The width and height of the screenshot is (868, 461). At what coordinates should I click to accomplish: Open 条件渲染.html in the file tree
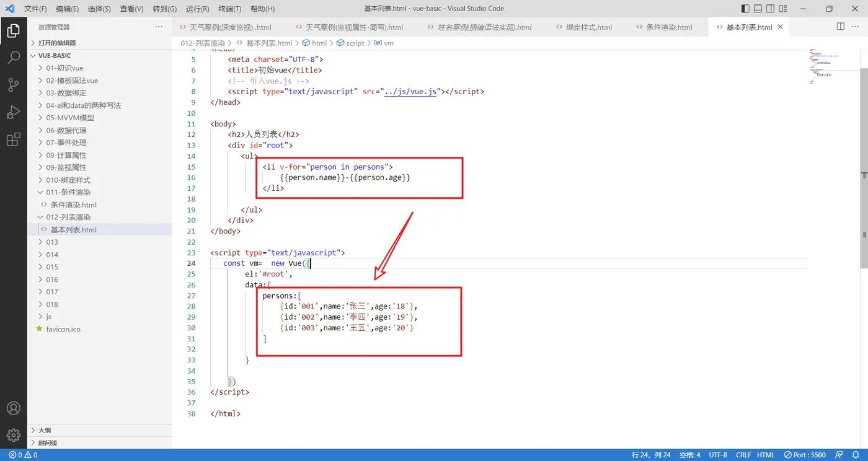click(99, 204)
